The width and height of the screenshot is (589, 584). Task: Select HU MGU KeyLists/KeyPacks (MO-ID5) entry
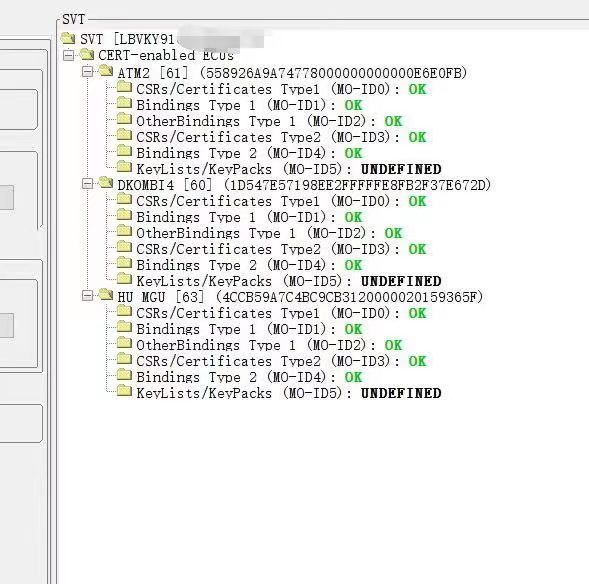click(x=289, y=393)
